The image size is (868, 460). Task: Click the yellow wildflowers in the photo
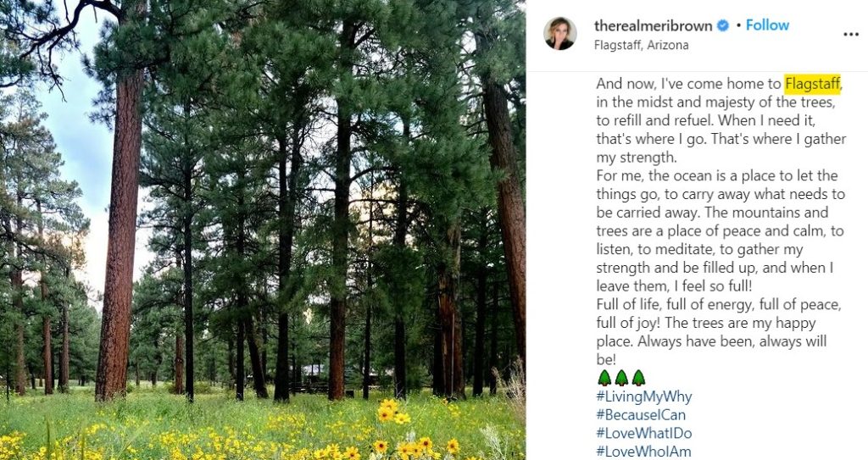pos(392,413)
